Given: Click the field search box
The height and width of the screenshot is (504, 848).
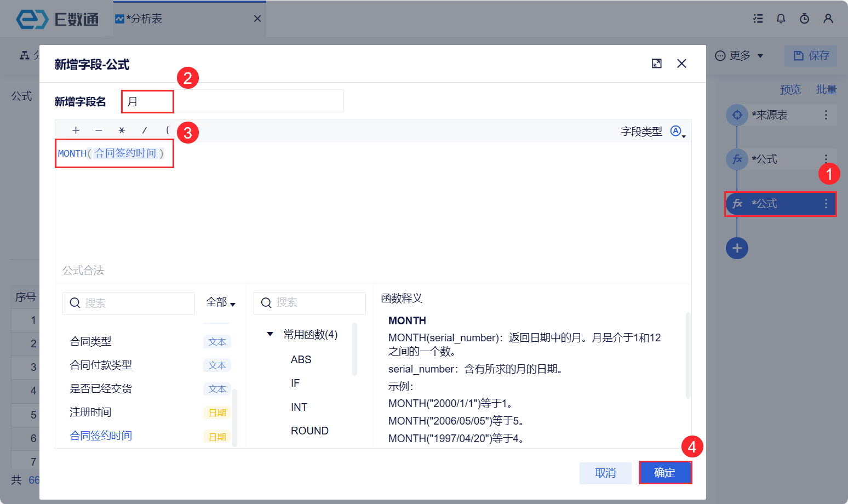Looking at the screenshot, I should click(129, 303).
